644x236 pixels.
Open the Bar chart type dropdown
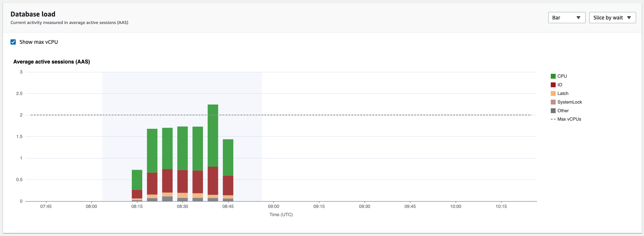pyautogui.click(x=566, y=18)
